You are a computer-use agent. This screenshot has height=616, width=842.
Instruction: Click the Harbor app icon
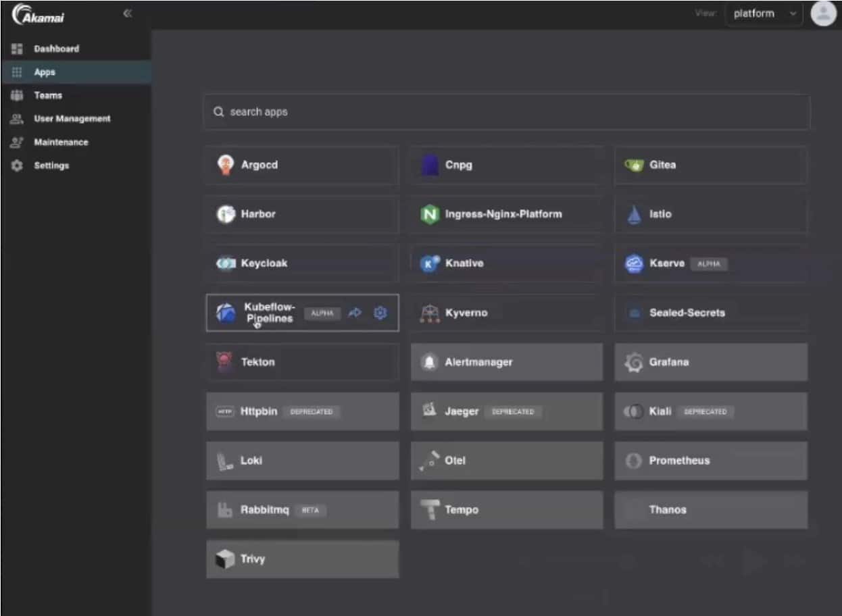click(225, 214)
